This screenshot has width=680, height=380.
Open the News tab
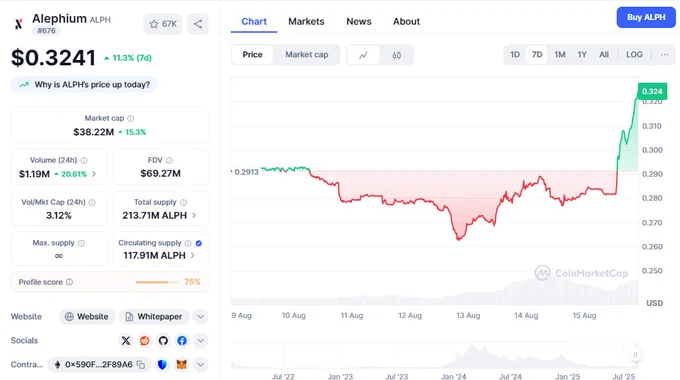pyautogui.click(x=359, y=21)
